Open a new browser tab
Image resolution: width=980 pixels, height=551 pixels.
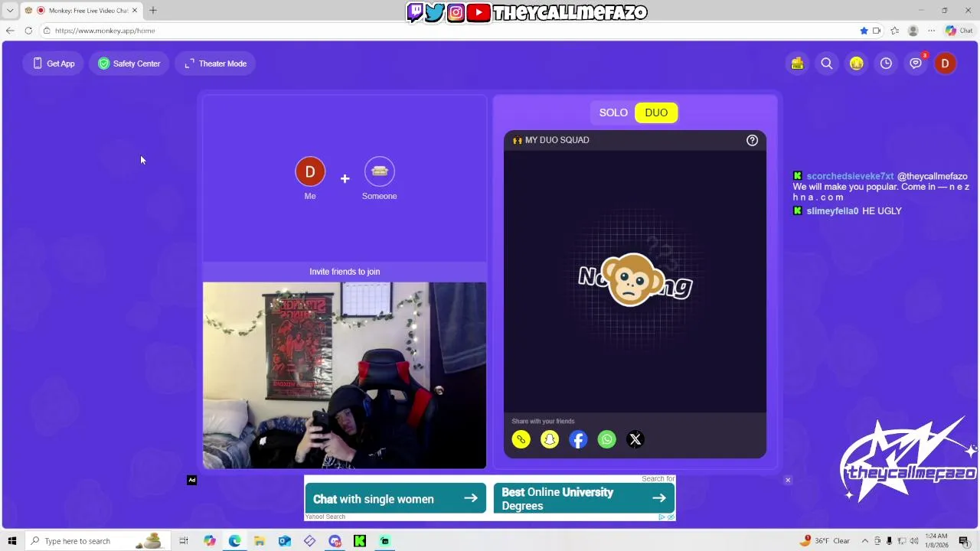152,10
